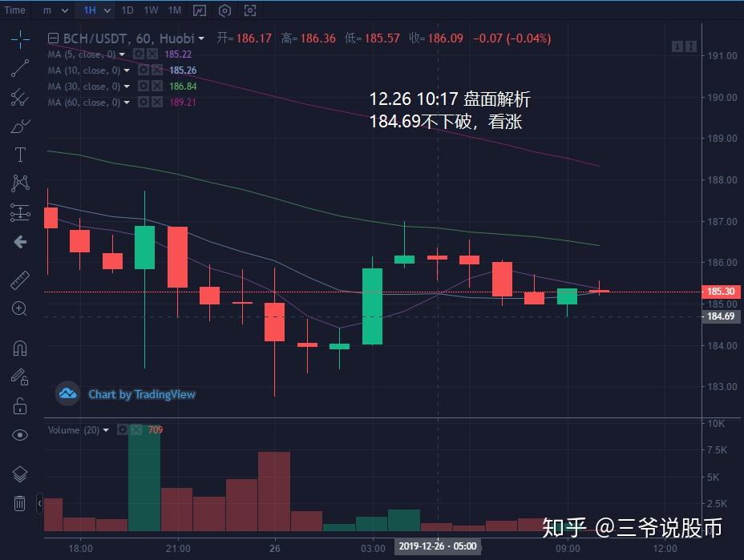Click the TradingView cloud logo
This screenshot has height=560, width=744.
tap(68, 393)
